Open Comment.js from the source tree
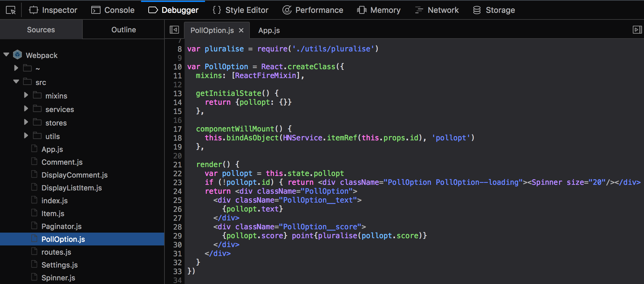The height and width of the screenshot is (284, 644). coord(62,162)
